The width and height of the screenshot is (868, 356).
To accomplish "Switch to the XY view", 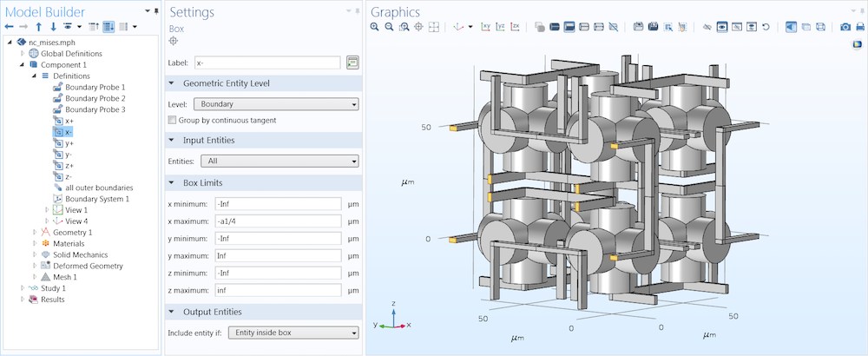I will (x=486, y=27).
